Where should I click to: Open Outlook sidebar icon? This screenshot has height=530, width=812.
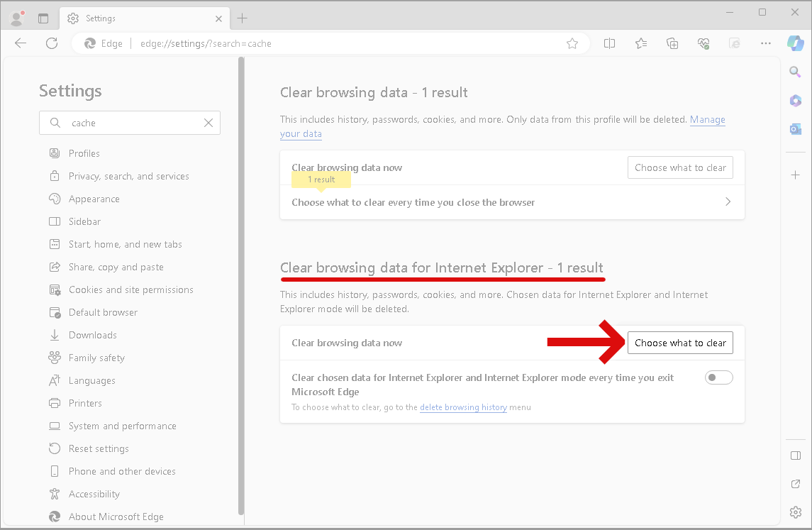pos(796,129)
